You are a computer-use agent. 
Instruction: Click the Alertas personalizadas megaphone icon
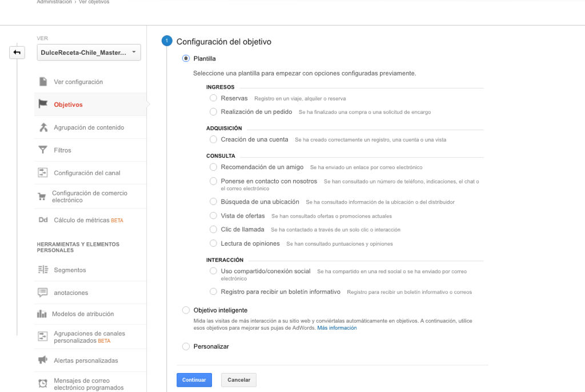point(43,361)
